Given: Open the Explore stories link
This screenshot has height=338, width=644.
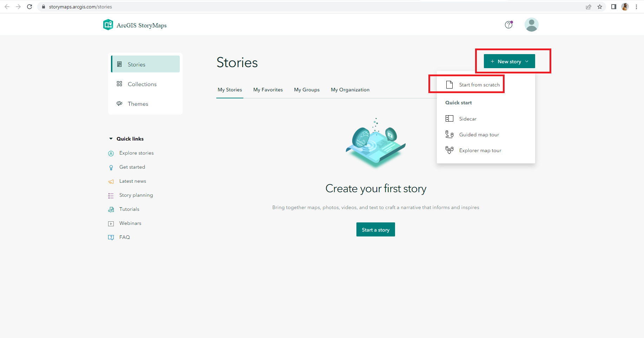Looking at the screenshot, I should coord(136,153).
